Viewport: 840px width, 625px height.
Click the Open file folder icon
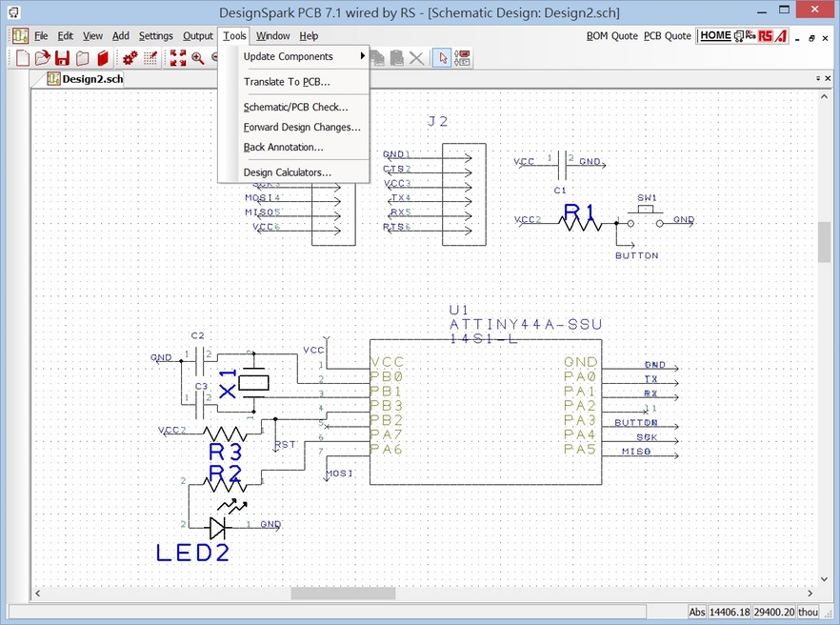42,57
